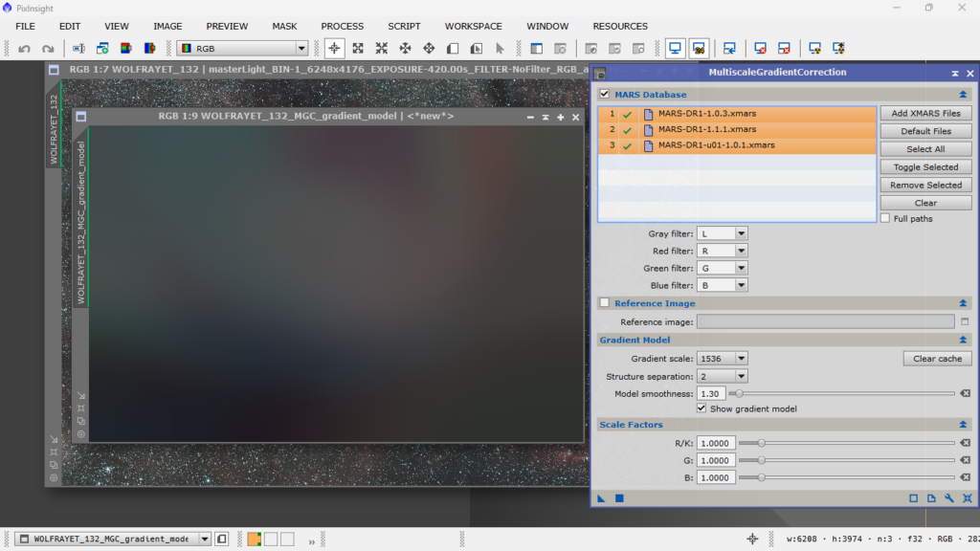The height and width of the screenshot is (551, 980).
Task: Click the status bar crosshair icon
Action: [752, 540]
